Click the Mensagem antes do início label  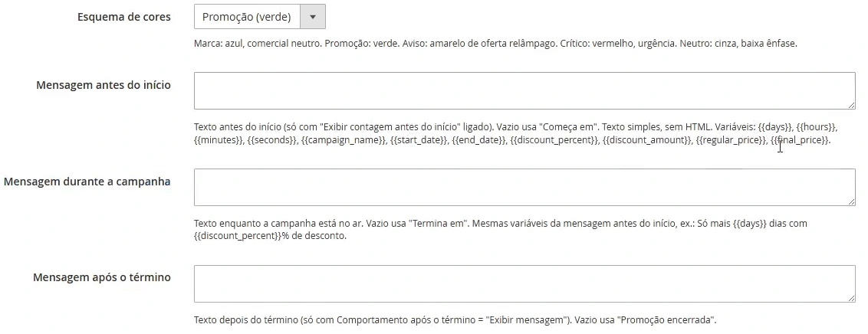104,85
